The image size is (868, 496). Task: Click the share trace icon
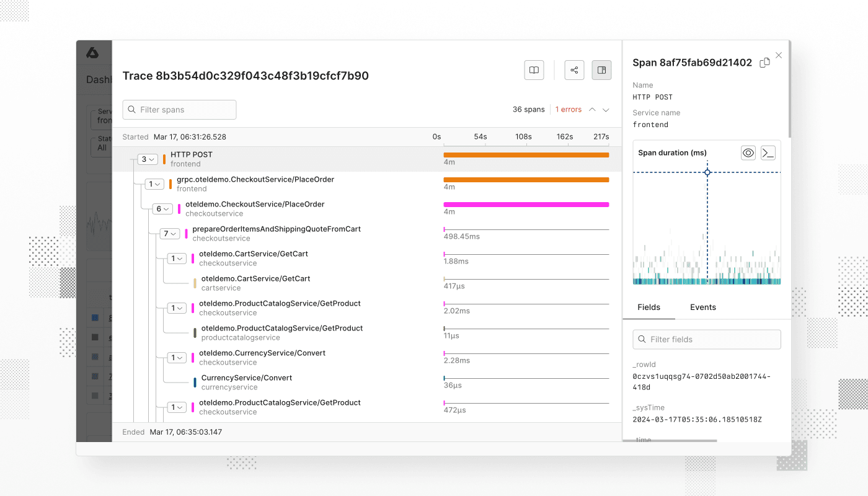click(574, 70)
